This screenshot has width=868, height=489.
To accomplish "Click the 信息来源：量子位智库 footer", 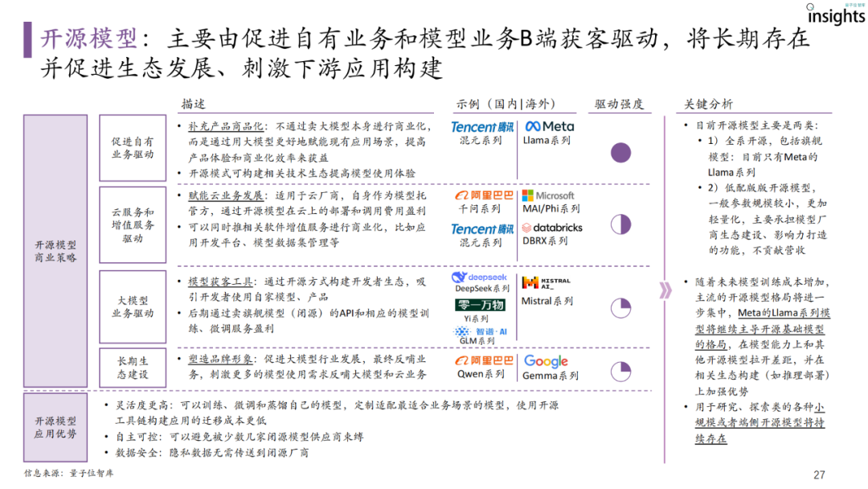I will pos(68,473).
